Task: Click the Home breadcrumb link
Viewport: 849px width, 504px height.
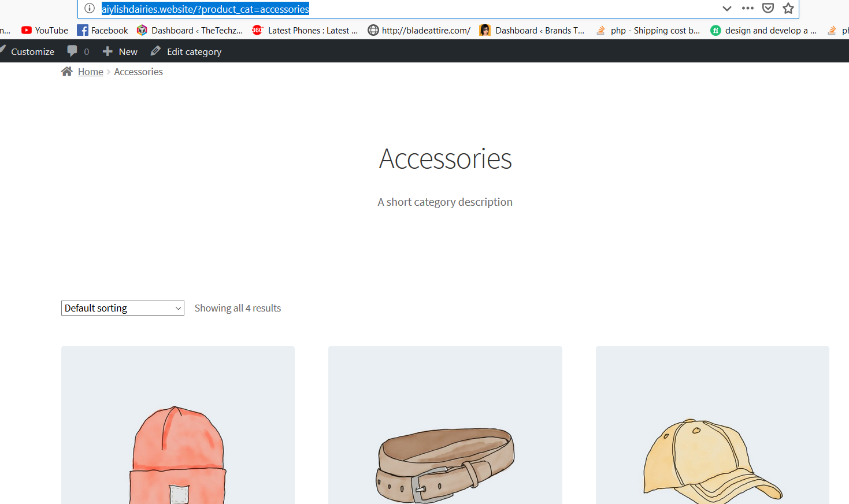Action: [x=91, y=72]
